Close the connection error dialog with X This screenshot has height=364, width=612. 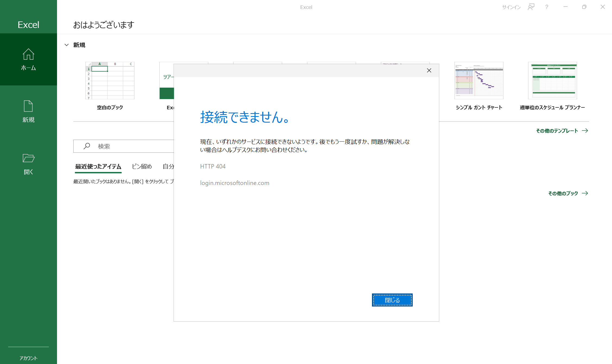(429, 71)
